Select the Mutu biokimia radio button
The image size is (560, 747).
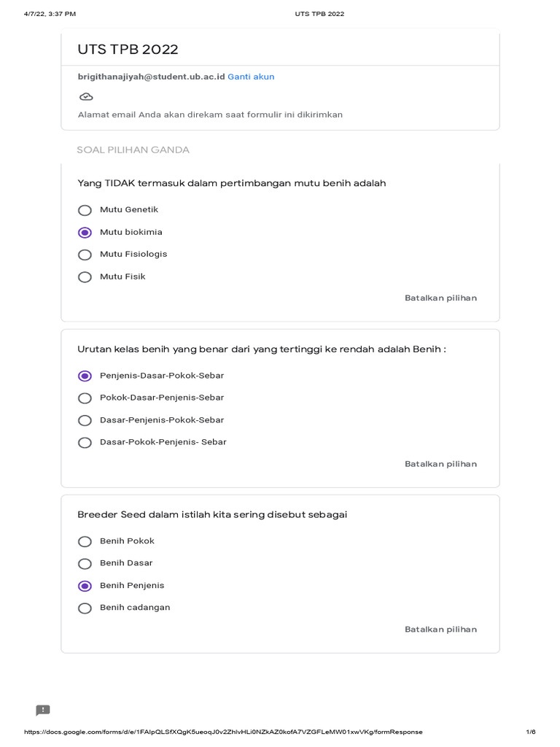[85, 233]
